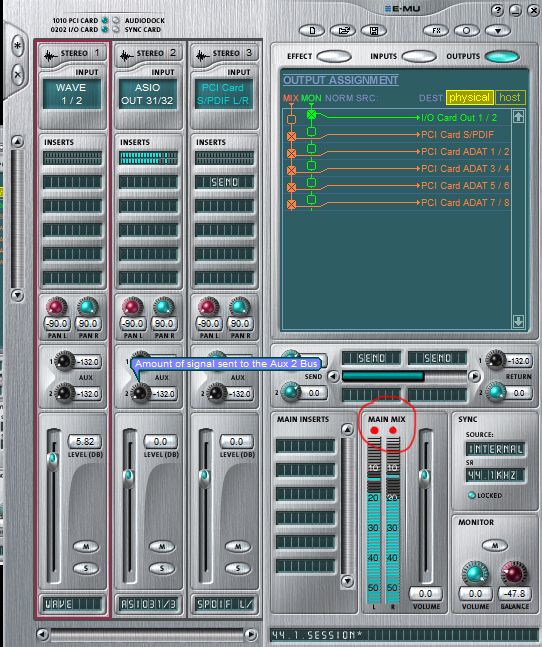
Task: Open the FX palette button
Action: [436, 31]
